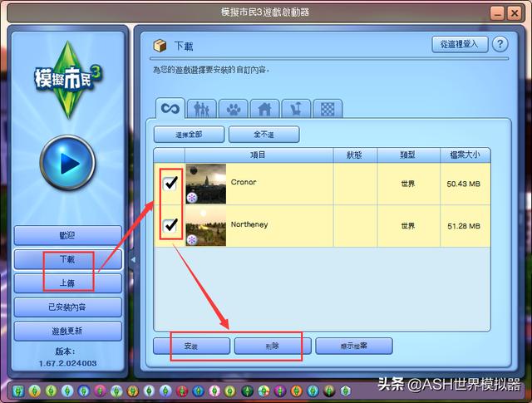Image resolution: width=532 pixels, height=403 pixels.
Task: Click the 51.28 MB file size cell
Action: (x=464, y=226)
